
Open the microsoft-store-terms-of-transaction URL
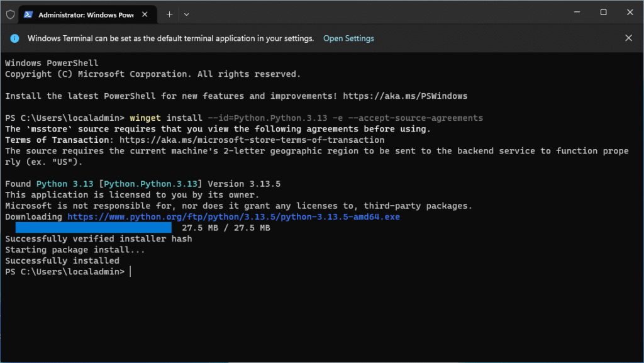point(252,140)
